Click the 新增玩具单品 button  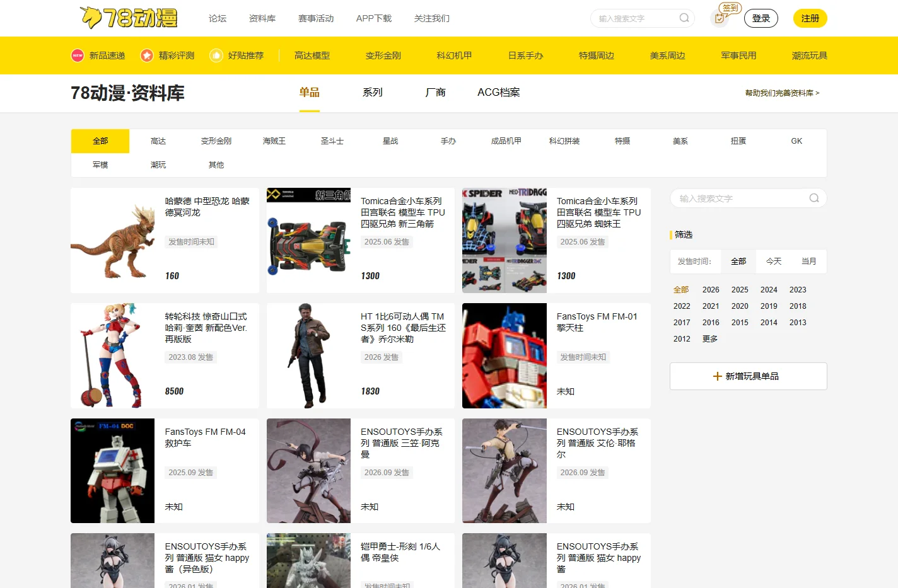pyautogui.click(x=749, y=376)
